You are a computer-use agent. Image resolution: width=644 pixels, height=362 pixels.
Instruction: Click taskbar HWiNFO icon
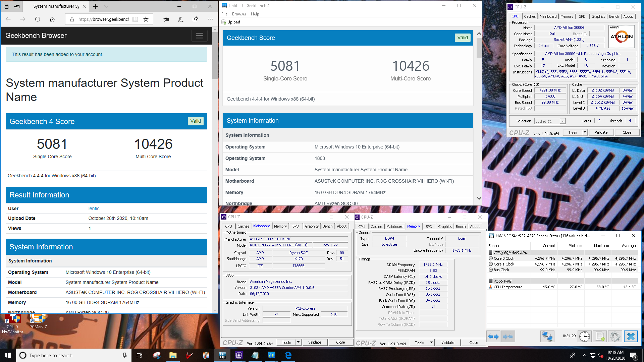tap(222, 355)
